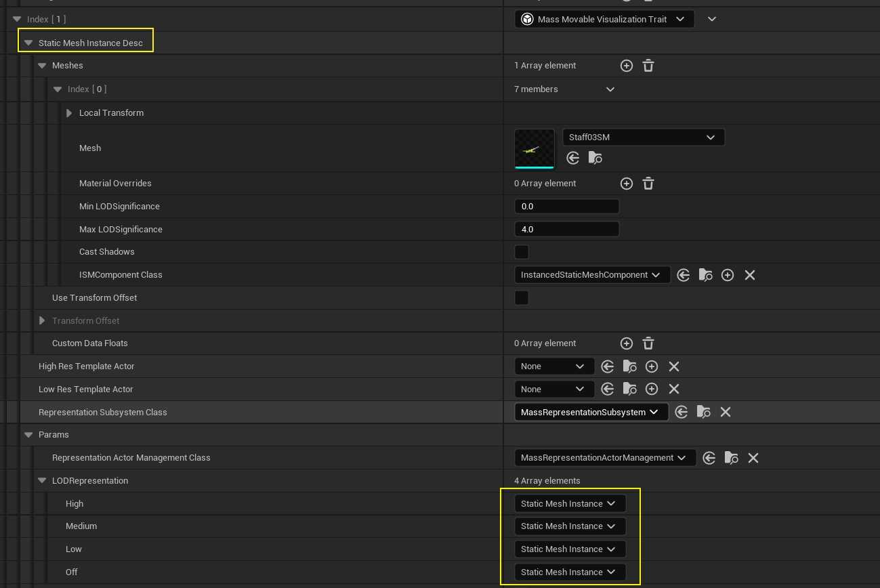Enable the Cast Shadows checkbox
The height and width of the screenshot is (588, 880).
click(522, 252)
